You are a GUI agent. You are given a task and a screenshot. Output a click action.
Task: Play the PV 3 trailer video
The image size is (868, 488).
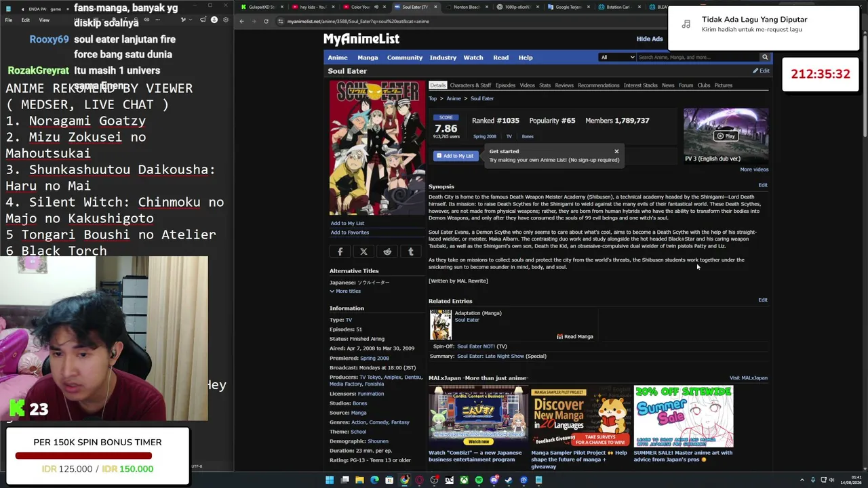(726, 136)
